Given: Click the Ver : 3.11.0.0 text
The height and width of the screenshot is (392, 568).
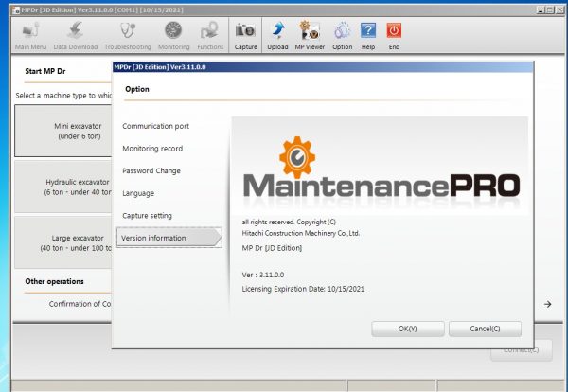Looking at the screenshot, I should pos(263,275).
